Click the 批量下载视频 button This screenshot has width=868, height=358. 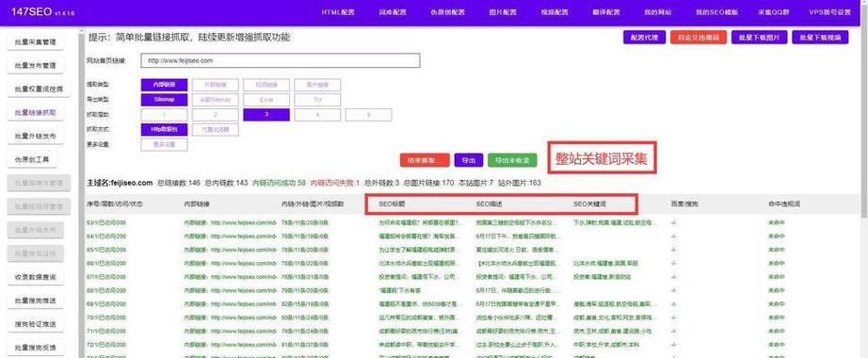coord(820,37)
